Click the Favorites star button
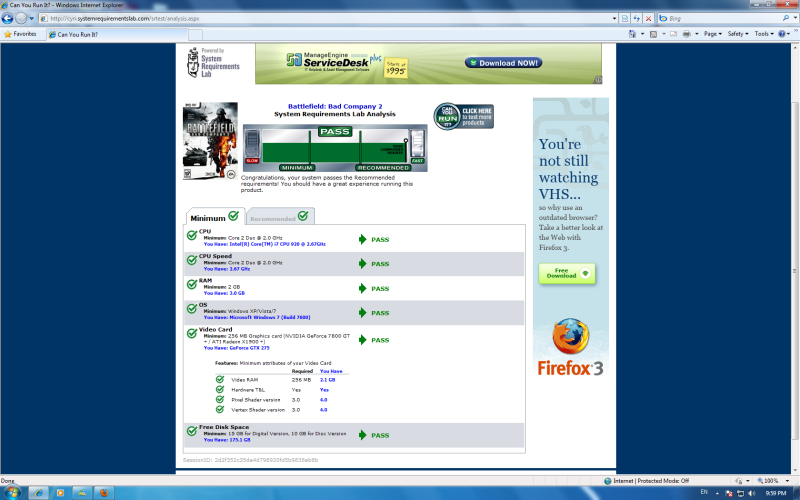 coord(21,33)
